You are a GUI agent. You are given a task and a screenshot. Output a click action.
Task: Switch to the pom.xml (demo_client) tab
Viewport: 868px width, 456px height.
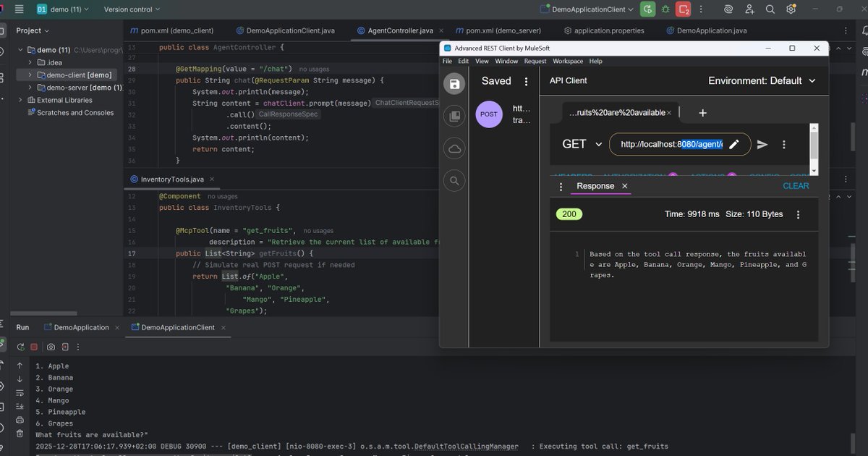tap(172, 30)
